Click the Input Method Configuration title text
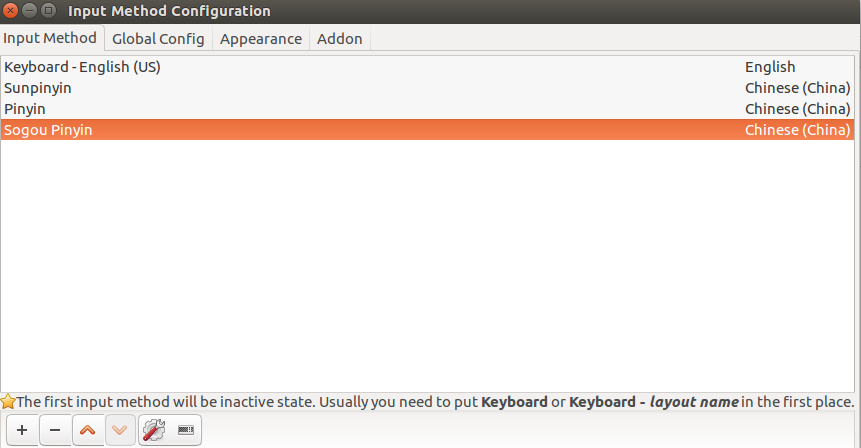Viewport: 861px width, 448px height. tap(169, 11)
